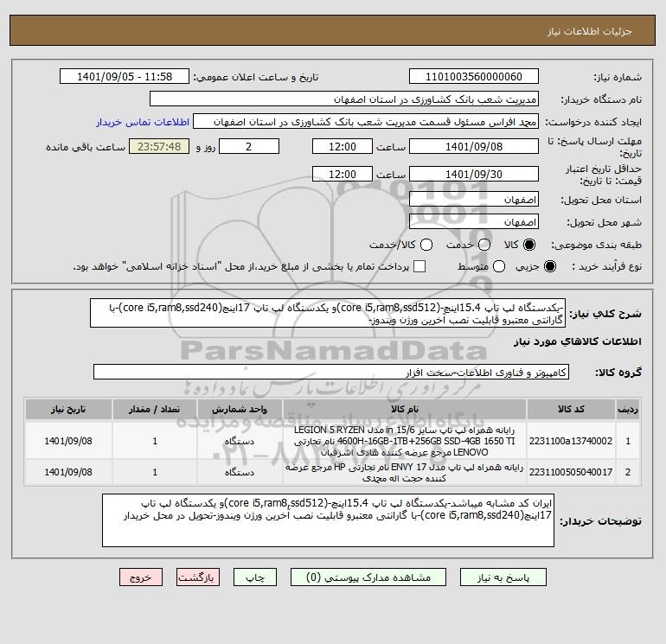Click the توضیحات خریدار text area
This screenshot has height=644, width=666.
point(328,520)
